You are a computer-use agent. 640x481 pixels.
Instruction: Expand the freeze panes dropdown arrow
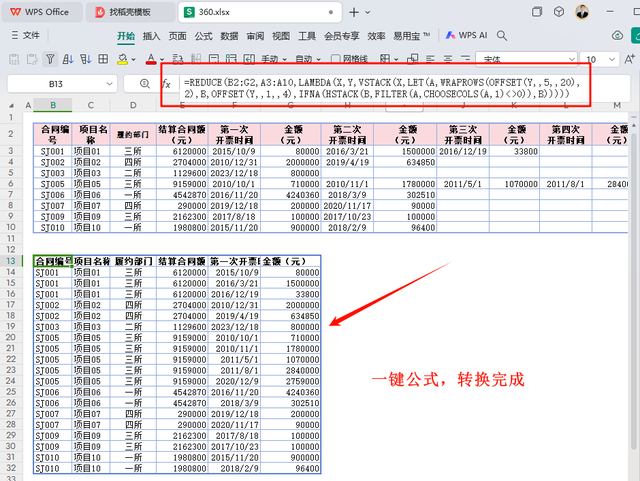coord(396,60)
